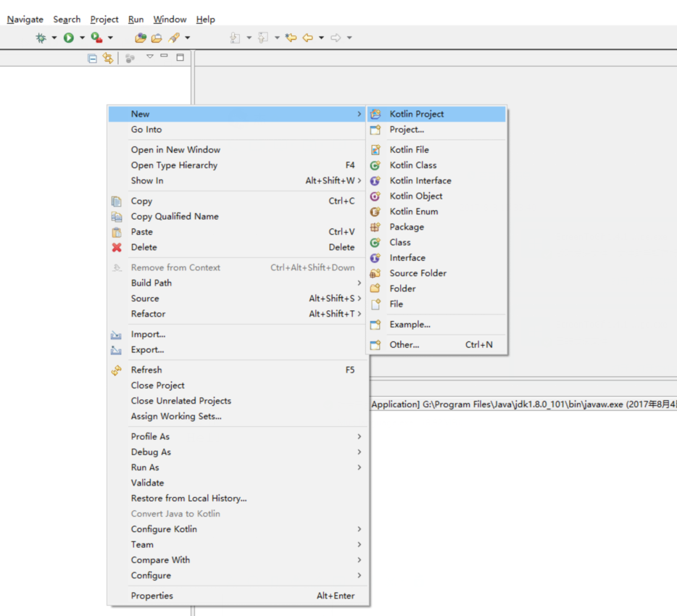
Task: Click Refresh in the context menu
Action: click(x=237, y=370)
